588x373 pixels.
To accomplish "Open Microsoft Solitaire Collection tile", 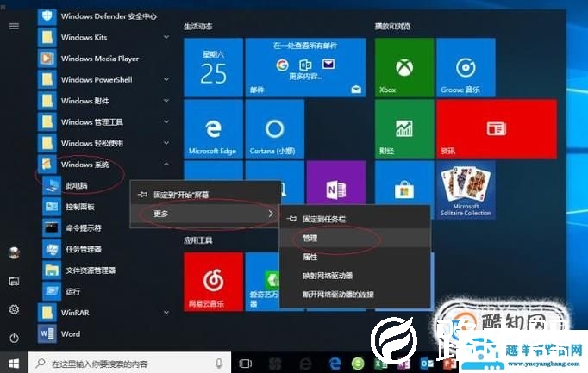I will pos(466,190).
